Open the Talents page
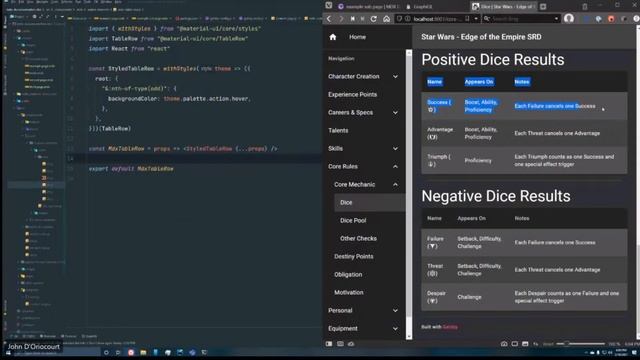The height and width of the screenshot is (360, 640). tap(338, 131)
